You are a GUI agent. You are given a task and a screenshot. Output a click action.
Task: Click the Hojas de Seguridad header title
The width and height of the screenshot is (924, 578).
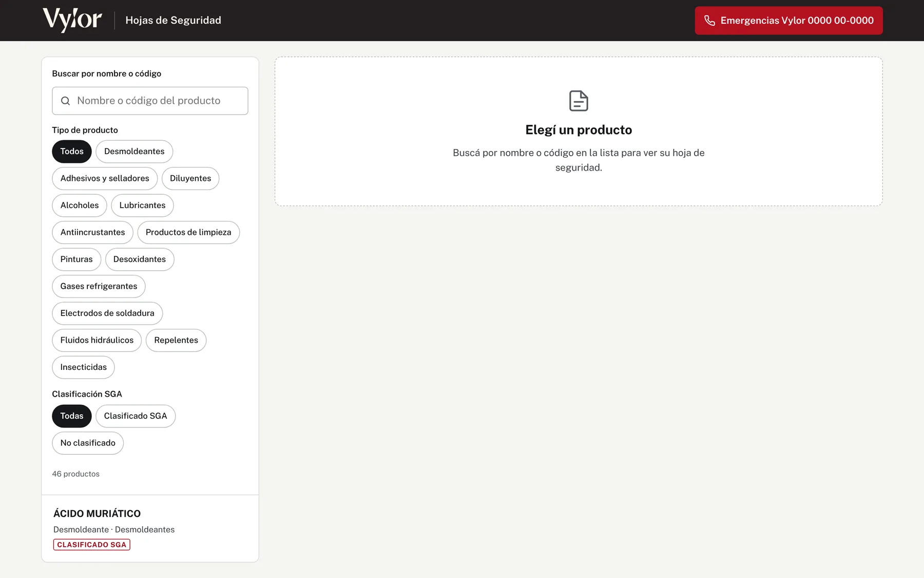(174, 20)
